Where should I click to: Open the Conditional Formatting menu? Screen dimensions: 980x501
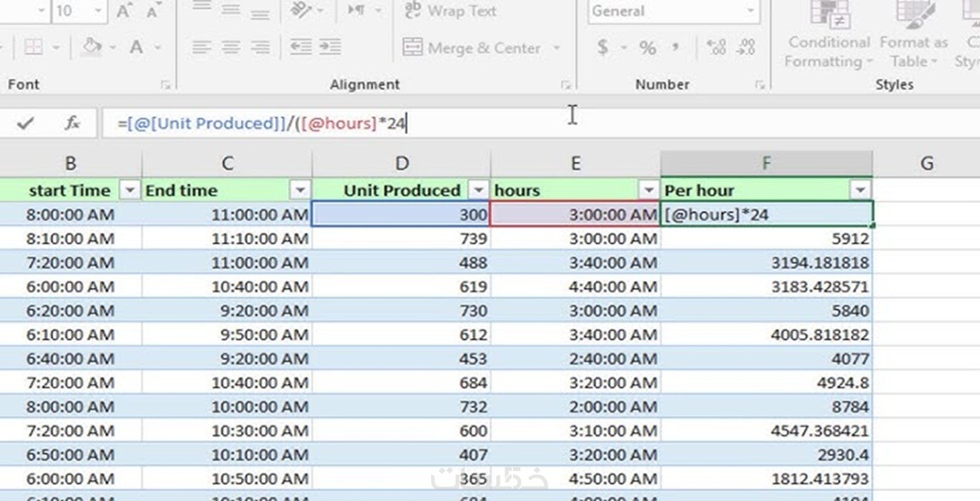point(829,35)
